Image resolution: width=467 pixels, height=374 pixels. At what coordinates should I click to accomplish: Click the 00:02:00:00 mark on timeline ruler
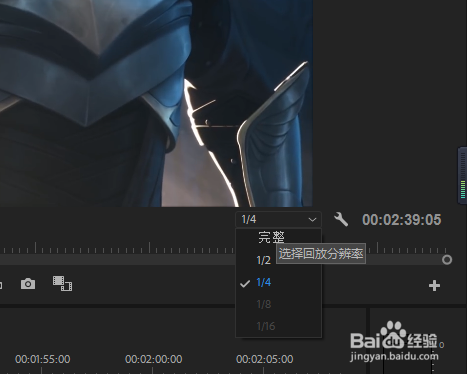click(153, 359)
